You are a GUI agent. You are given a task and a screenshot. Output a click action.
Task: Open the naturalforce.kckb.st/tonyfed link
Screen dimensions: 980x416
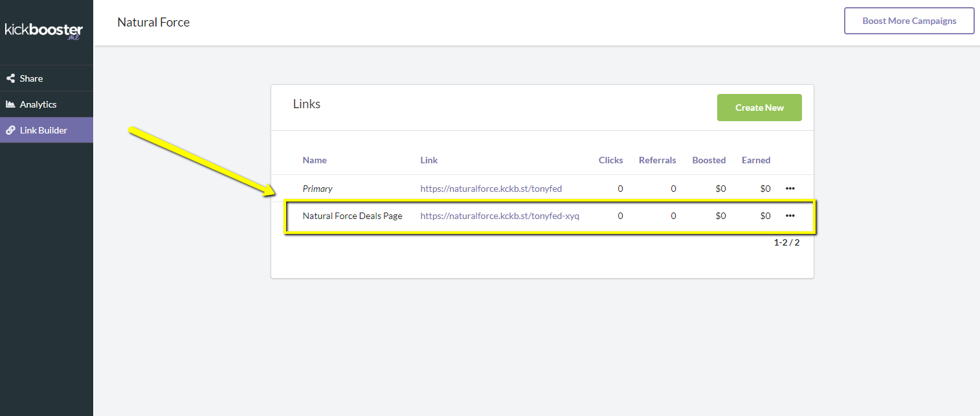pos(491,189)
